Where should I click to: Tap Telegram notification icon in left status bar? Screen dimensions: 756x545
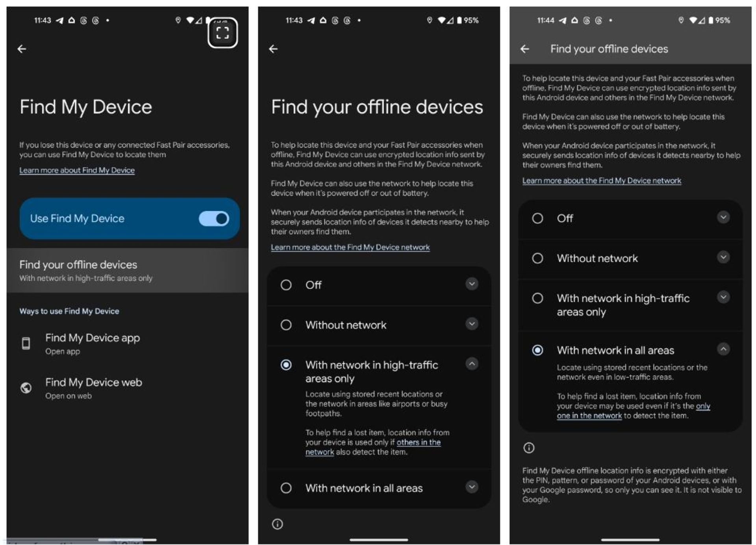click(x=59, y=20)
